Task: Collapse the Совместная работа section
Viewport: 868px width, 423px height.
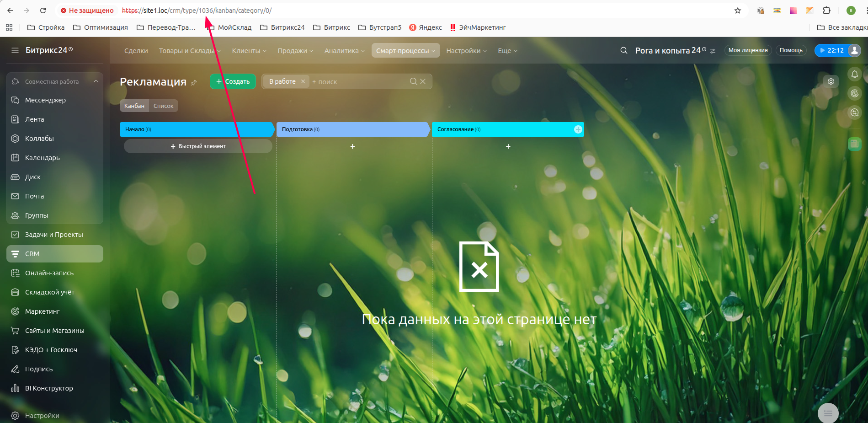Action: (x=96, y=81)
